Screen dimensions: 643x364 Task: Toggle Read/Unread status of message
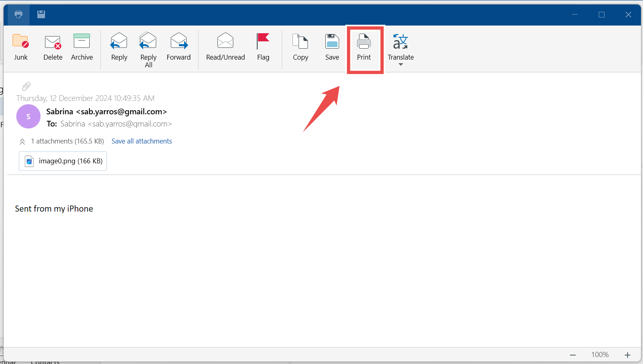(225, 47)
